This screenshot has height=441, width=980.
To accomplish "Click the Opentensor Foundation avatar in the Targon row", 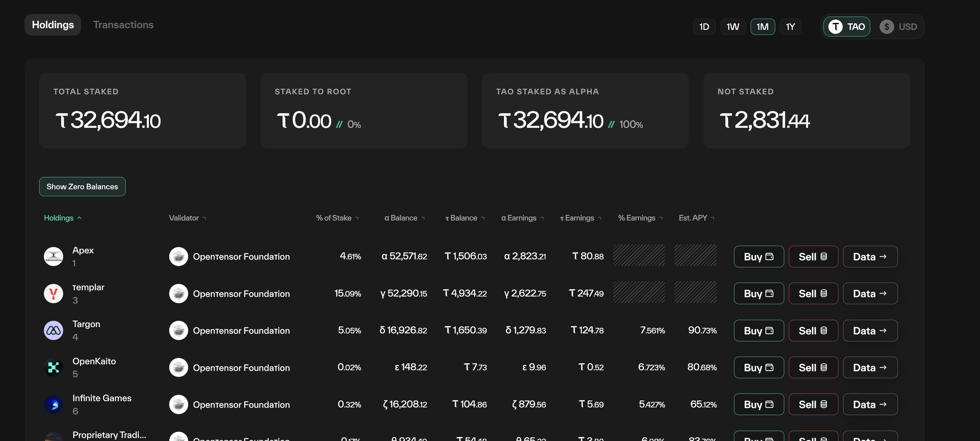I will coord(179,330).
